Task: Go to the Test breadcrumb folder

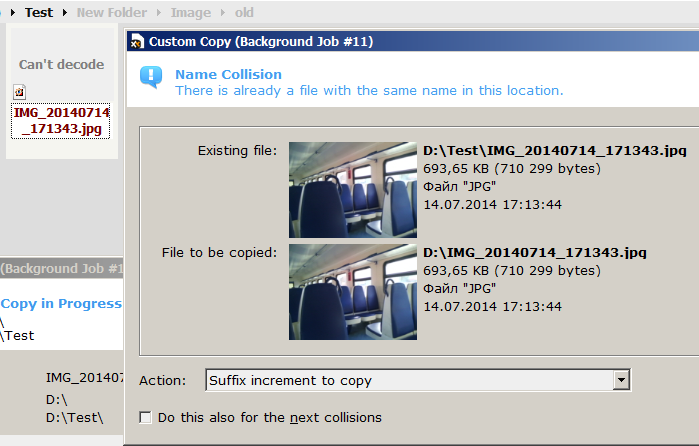Action: pyautogui.click(x=39, y=13)
